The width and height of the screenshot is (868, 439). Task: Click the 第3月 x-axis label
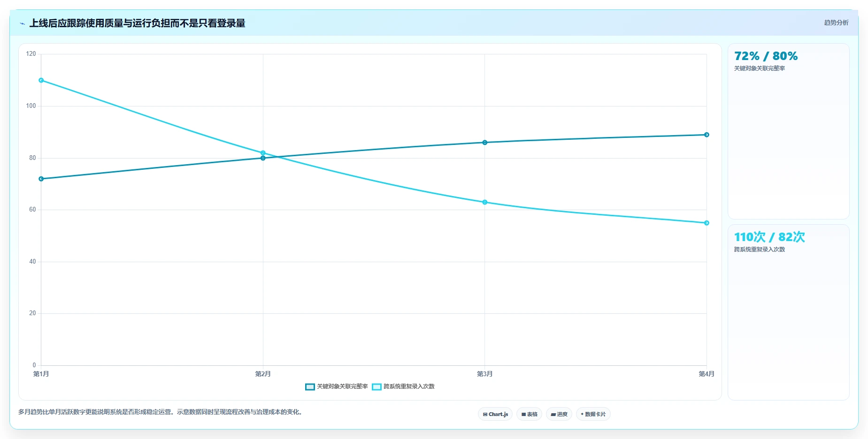coord(485,374)
